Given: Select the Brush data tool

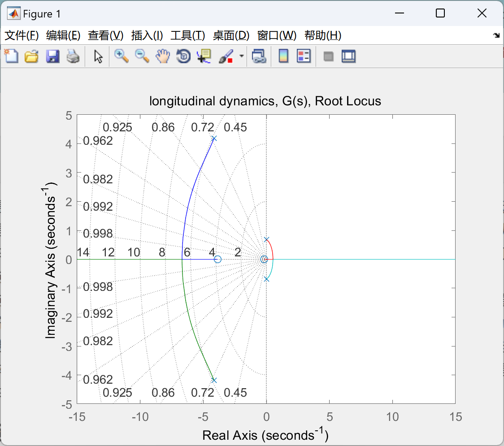Looking at the screenshot, I should 226,56.
